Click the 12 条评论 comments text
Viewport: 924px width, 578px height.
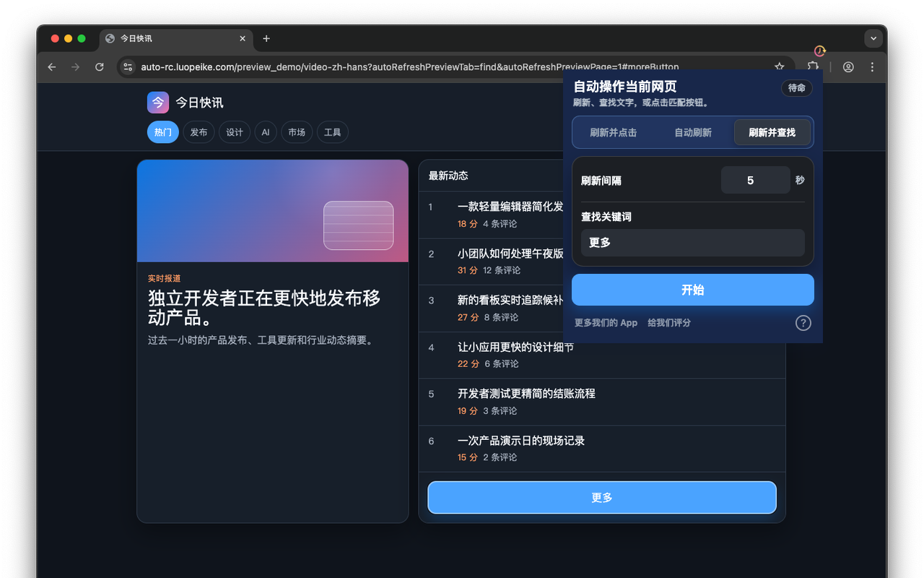pos(502,270)
